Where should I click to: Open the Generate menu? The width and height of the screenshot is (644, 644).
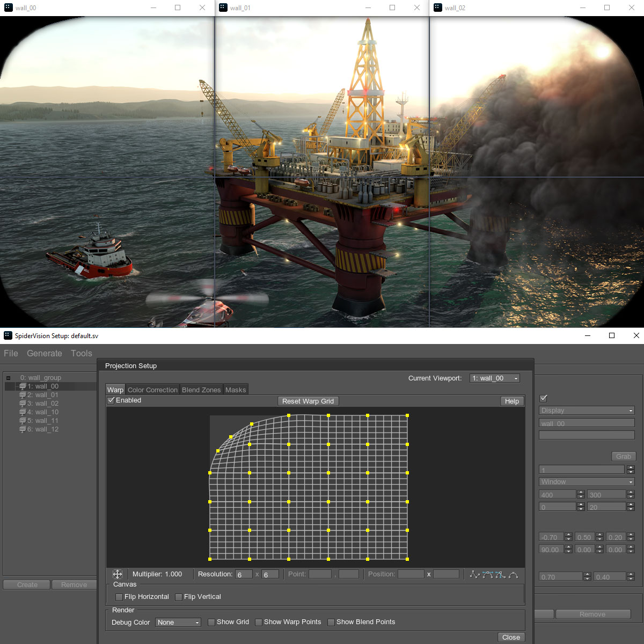click(45, 353)
